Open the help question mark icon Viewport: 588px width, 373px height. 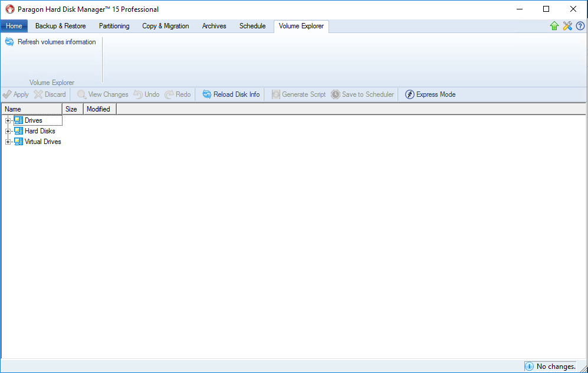(x=580, y=26)
